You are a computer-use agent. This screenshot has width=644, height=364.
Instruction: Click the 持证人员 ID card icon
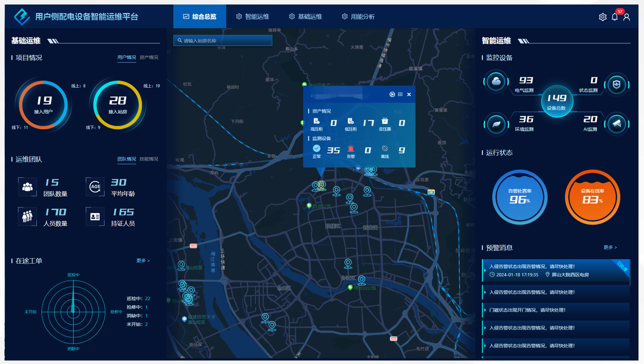[x=95, y=216]
